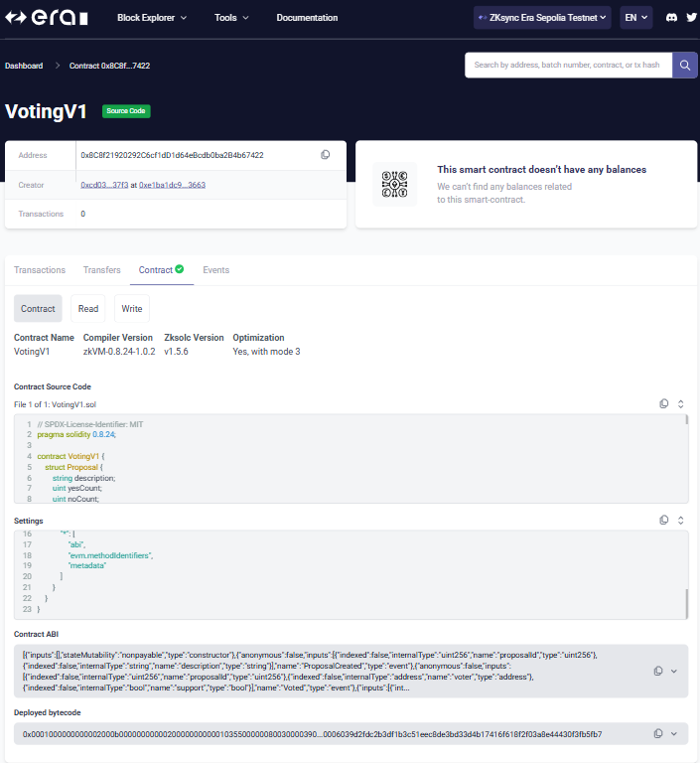Click the 'pragma solidity 0.8.24' line

(76, 434)
